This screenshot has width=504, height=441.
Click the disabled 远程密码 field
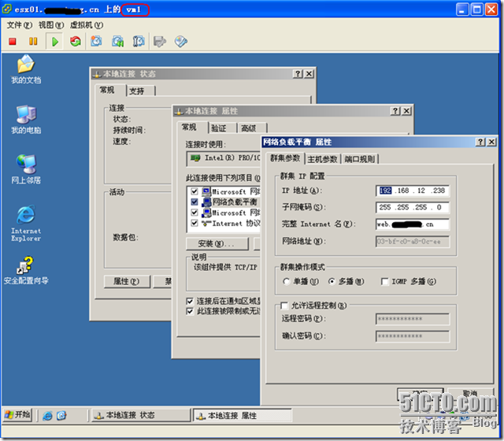coord(413,319)
